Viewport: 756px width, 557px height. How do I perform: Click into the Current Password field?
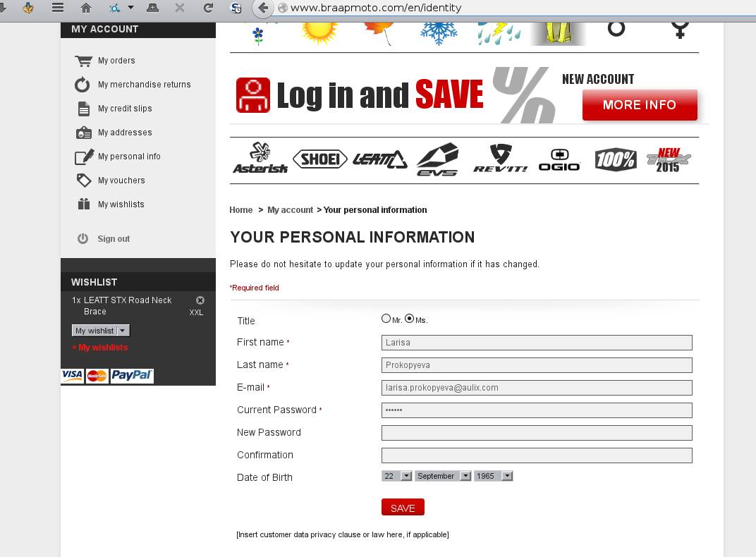(x=537, y=410)
